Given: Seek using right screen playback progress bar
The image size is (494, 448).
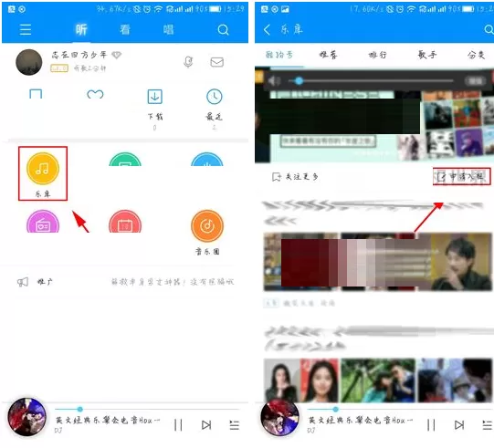Looking at the screenshot, I should (x=400, y=410).
